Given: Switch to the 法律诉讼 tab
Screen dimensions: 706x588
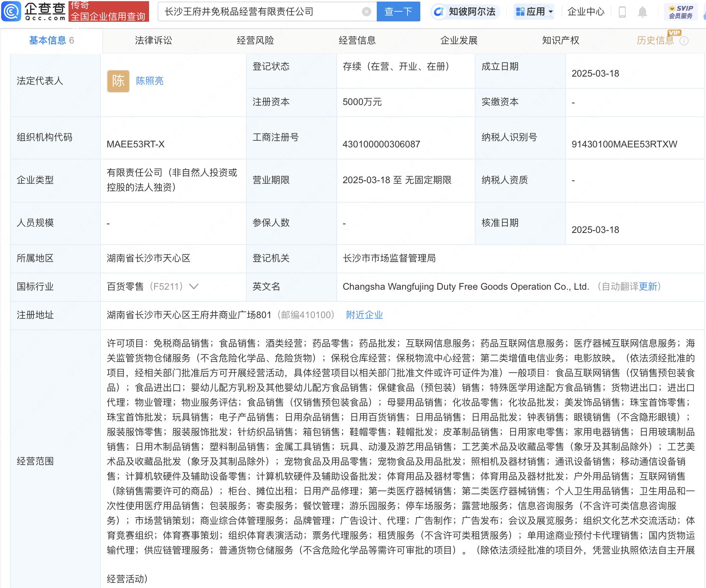Looking at the screenshot, I should click(x=153, y=40).
